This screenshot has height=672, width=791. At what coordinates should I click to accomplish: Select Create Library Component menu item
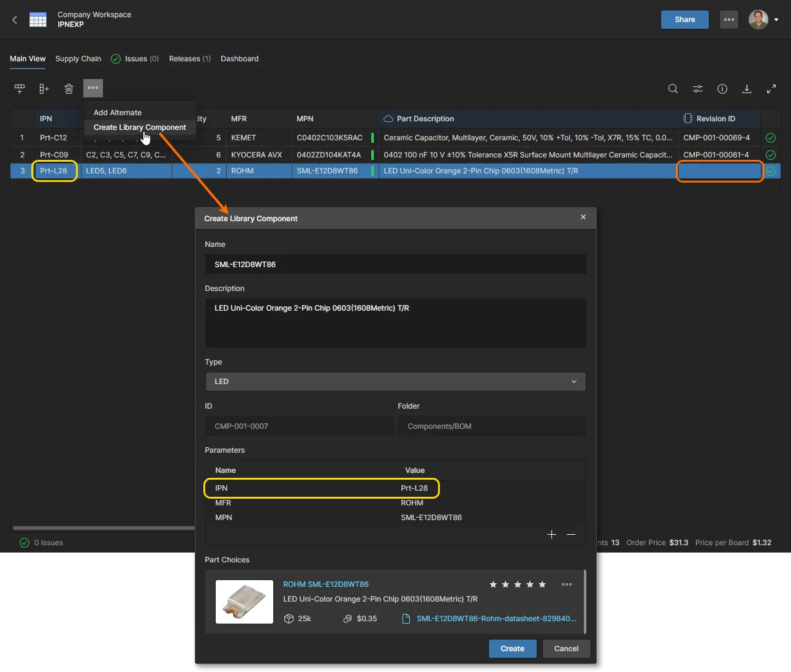(x=140, y=127)
